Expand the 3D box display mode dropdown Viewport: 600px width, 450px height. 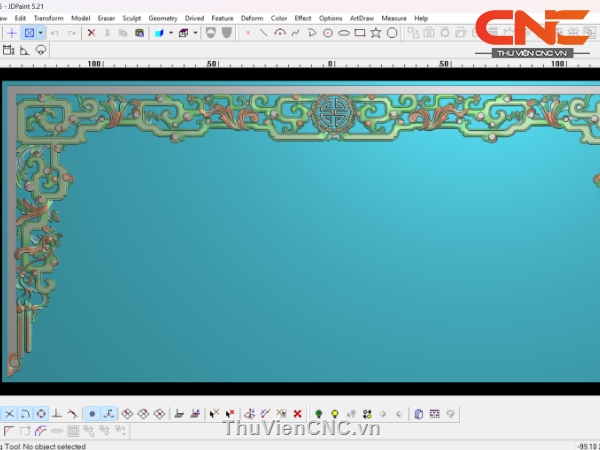pos(195,33)
